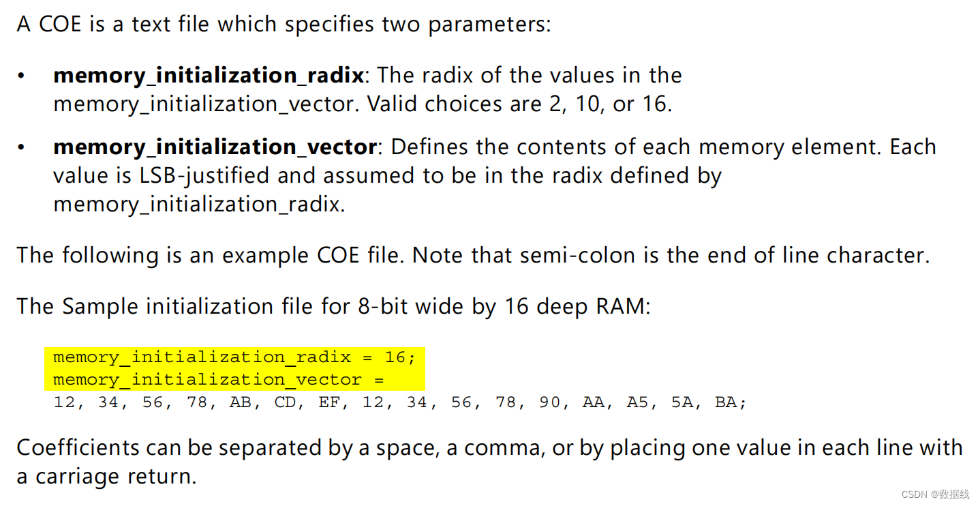Click the highlighted memory_initialization_vector = code line
The height and width of the screenshot is (506, 980).
point(218,380)
